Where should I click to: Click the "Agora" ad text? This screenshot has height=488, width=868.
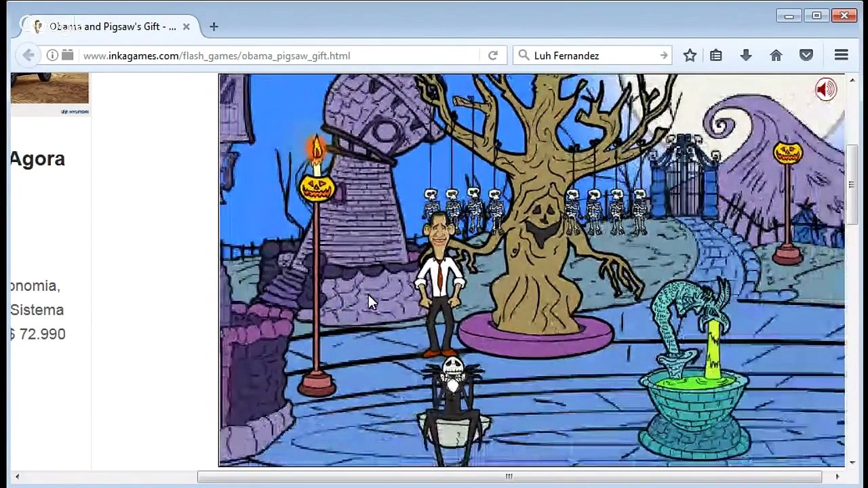(37, 159)
